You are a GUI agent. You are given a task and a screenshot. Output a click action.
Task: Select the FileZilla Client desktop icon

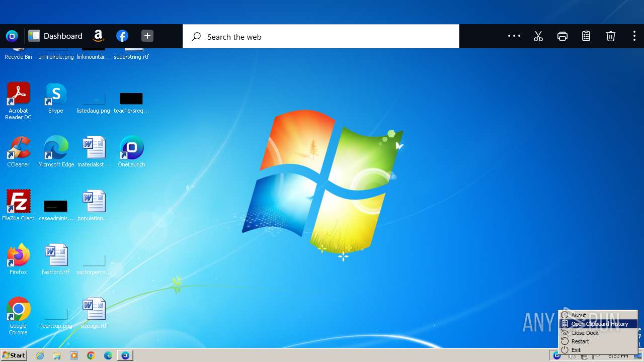(x=18, y=205)
